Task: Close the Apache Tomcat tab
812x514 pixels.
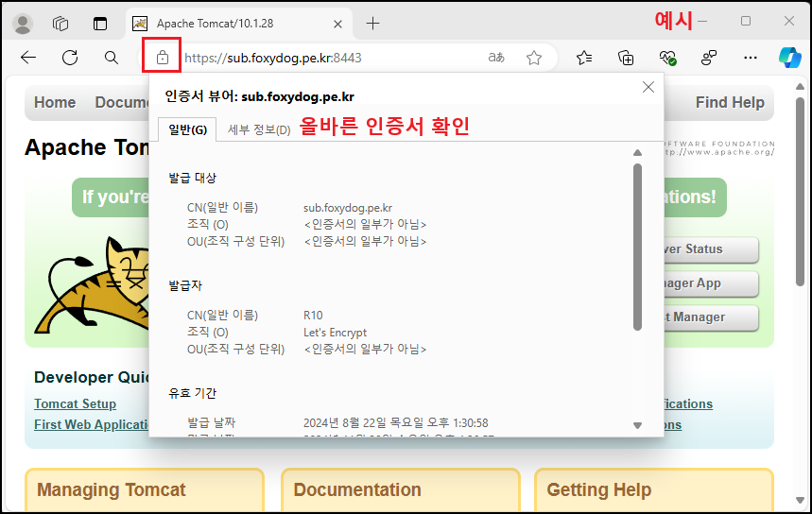Action: point(337,24)
